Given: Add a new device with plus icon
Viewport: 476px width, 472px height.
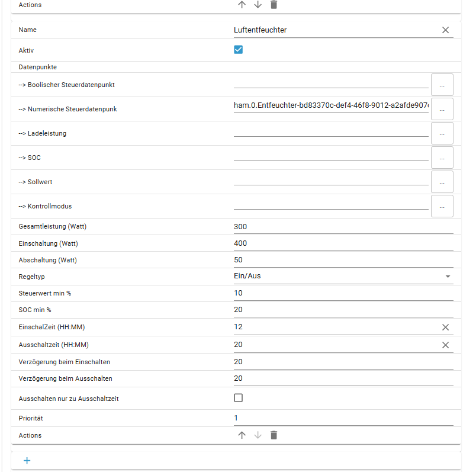Looking at the screenshot, I should click(27, 460).
